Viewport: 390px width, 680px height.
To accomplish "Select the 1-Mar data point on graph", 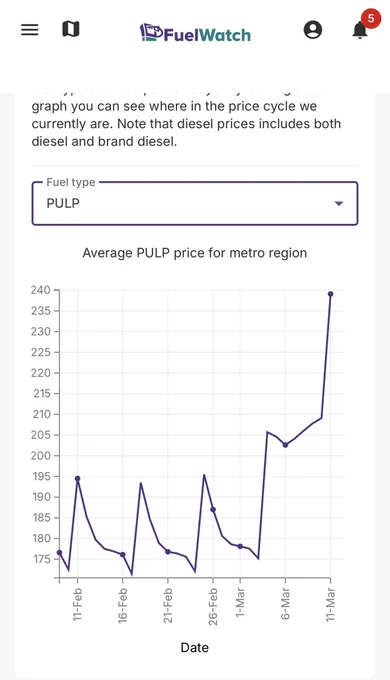I will coord(240,546).
